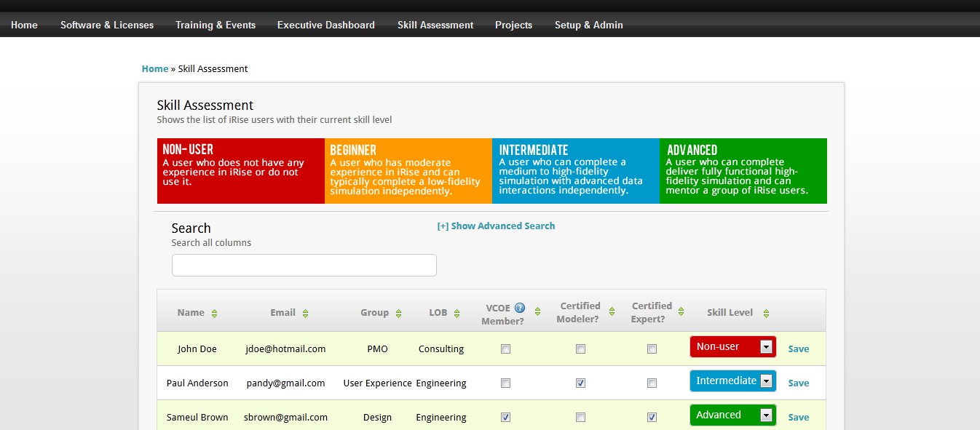Click the blue Intermediate legend box

pos(576,171)
